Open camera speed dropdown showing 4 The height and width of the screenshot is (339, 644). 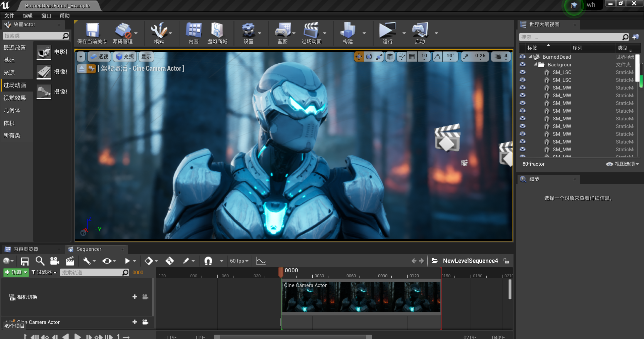501,57
